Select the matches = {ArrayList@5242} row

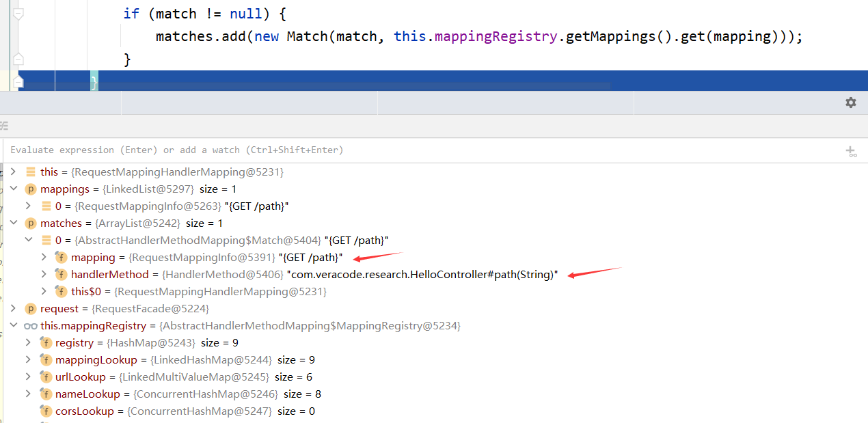(434, 223)
